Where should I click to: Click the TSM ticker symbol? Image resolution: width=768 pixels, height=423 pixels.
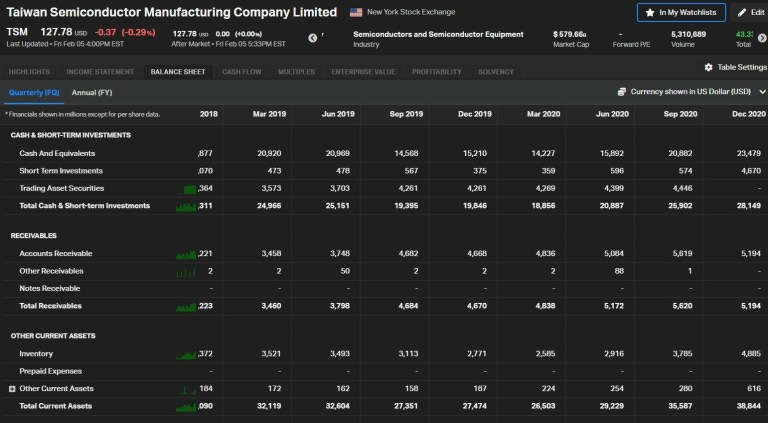coord(17,32)
